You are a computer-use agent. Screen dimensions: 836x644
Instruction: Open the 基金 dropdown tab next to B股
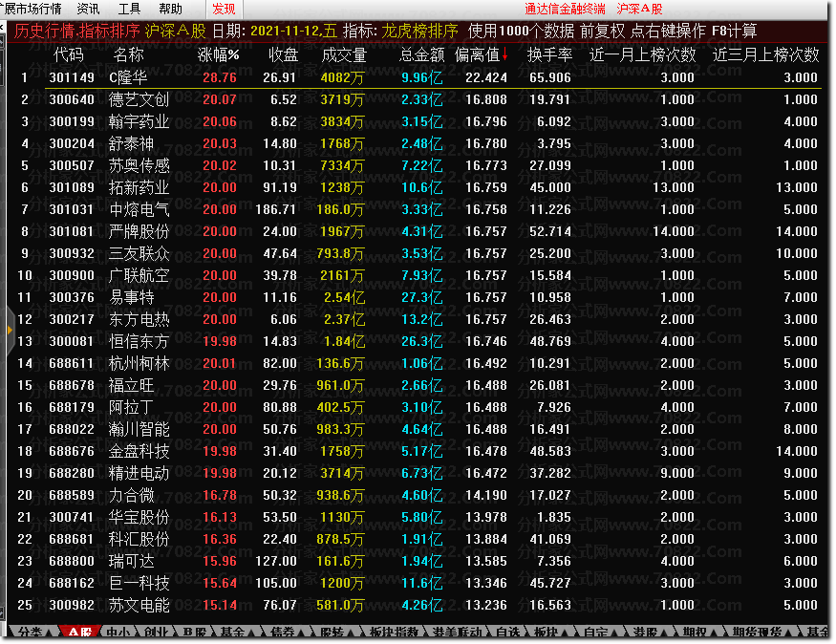[238, 633]
